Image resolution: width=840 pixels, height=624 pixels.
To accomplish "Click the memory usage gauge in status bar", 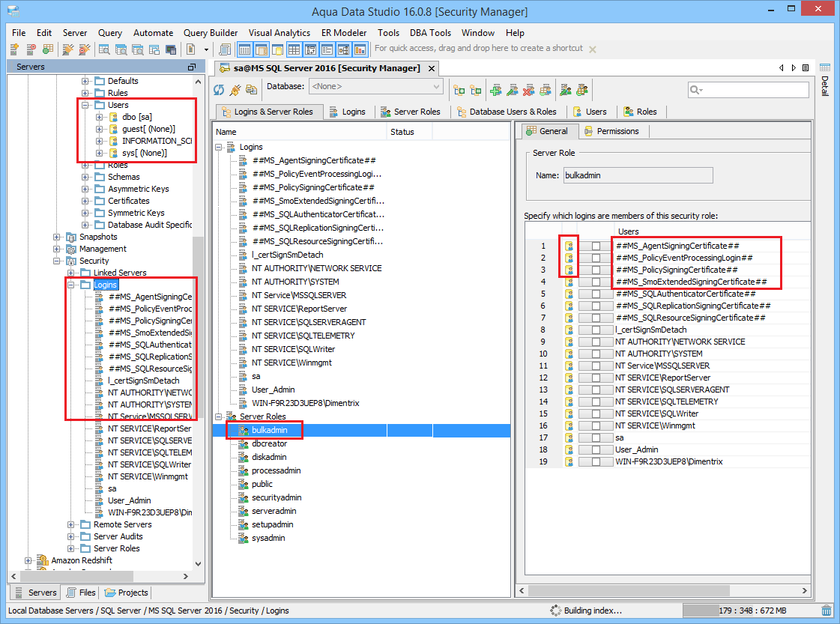I will coord(751,611).
